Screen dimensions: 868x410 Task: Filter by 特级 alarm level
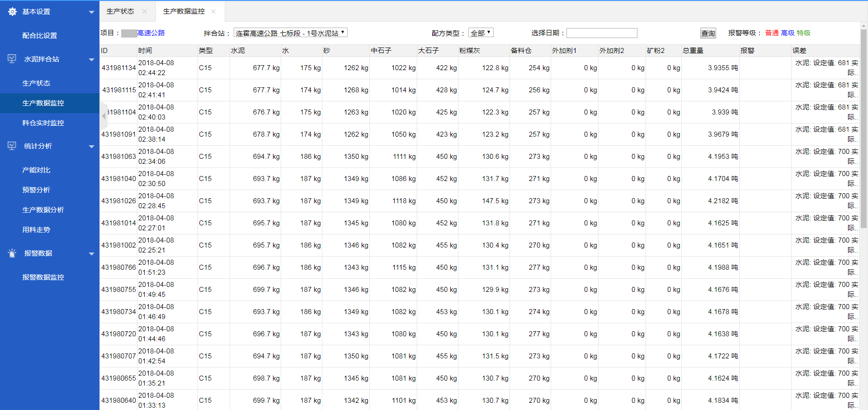pos(803,33)
